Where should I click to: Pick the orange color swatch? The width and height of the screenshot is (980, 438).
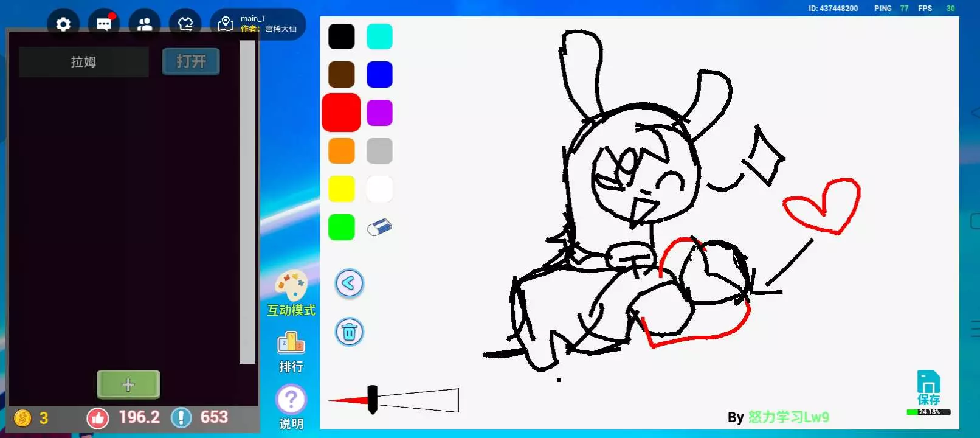(x=342, y=151)
